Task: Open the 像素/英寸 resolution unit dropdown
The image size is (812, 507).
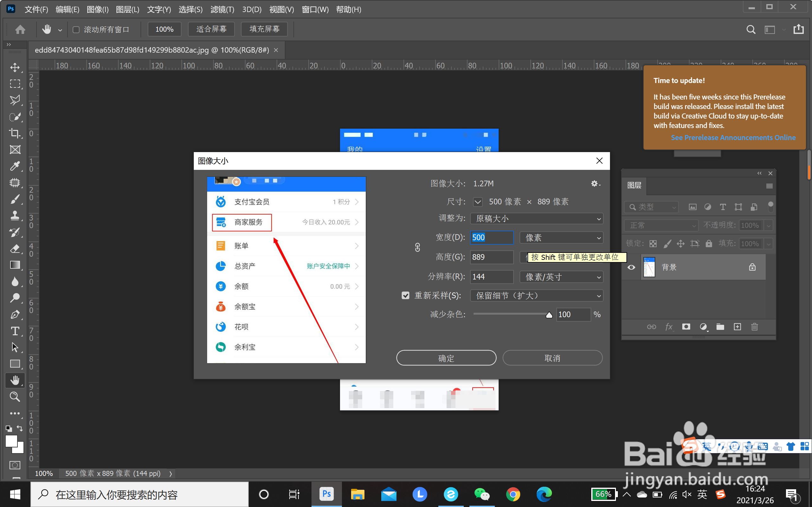Action: tap(561, 277)
